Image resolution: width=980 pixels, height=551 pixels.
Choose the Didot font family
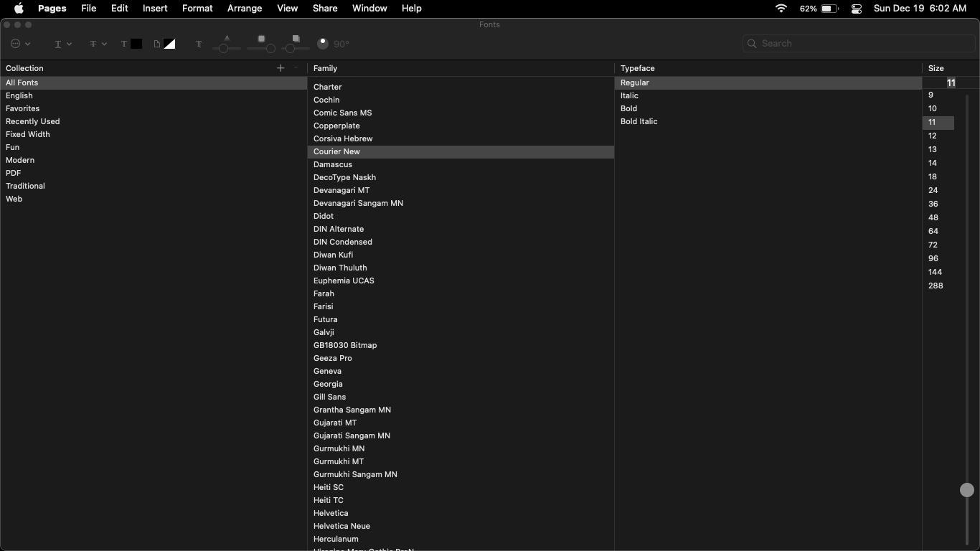[x=461, y=216]
